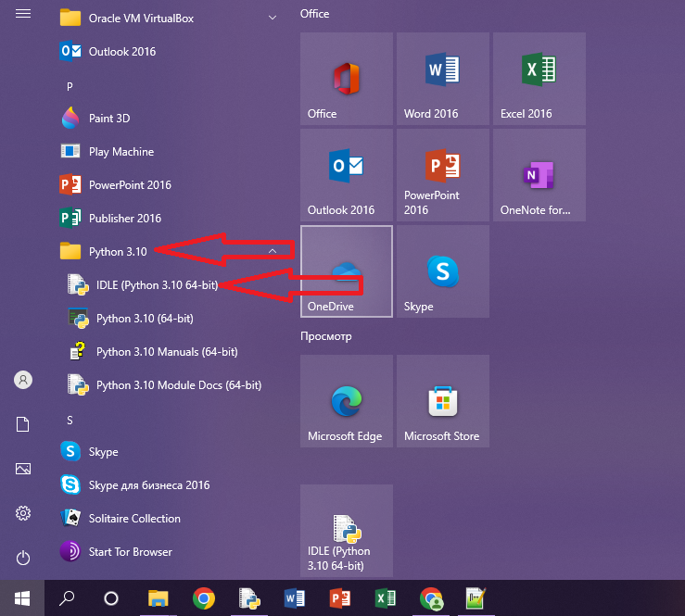Open Microsoft Store tile
Viewport: 685px width, 616px height.
(443, 401)
